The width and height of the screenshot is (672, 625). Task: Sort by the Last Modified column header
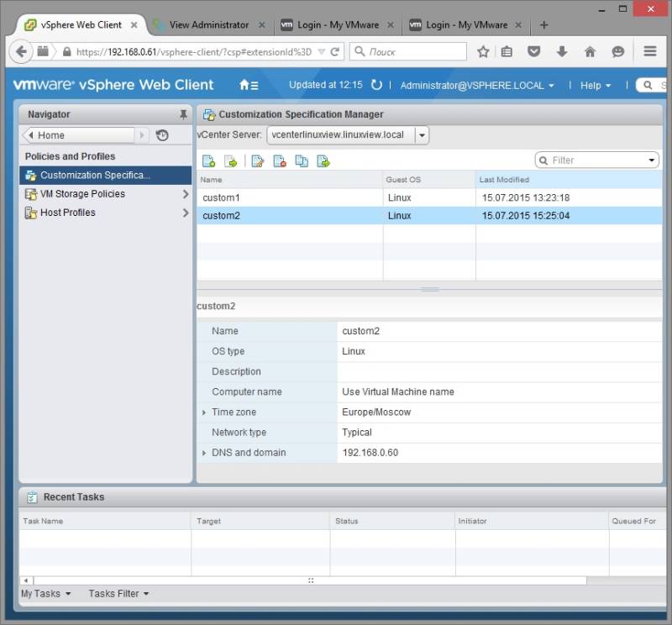(569, 180)
